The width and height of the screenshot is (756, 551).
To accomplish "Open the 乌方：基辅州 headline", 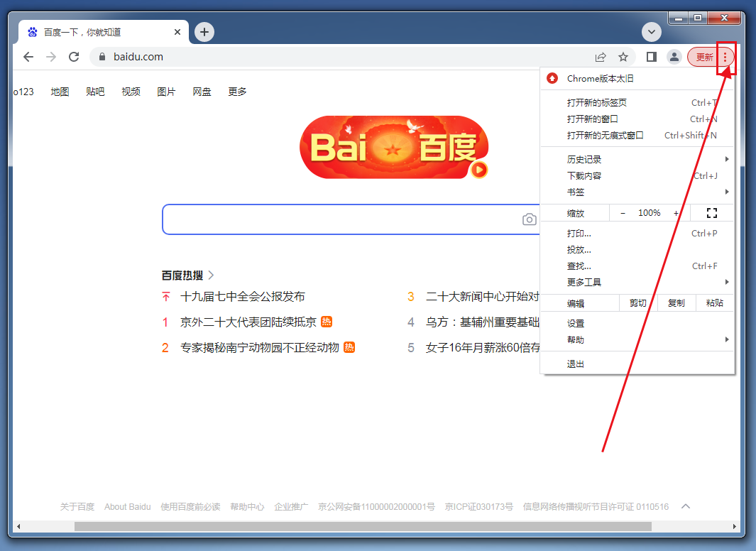I will 482,322.
